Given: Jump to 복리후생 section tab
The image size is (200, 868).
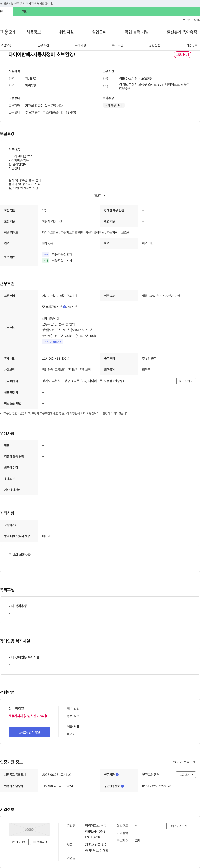Looking at the screenshot, I should 117,45.
